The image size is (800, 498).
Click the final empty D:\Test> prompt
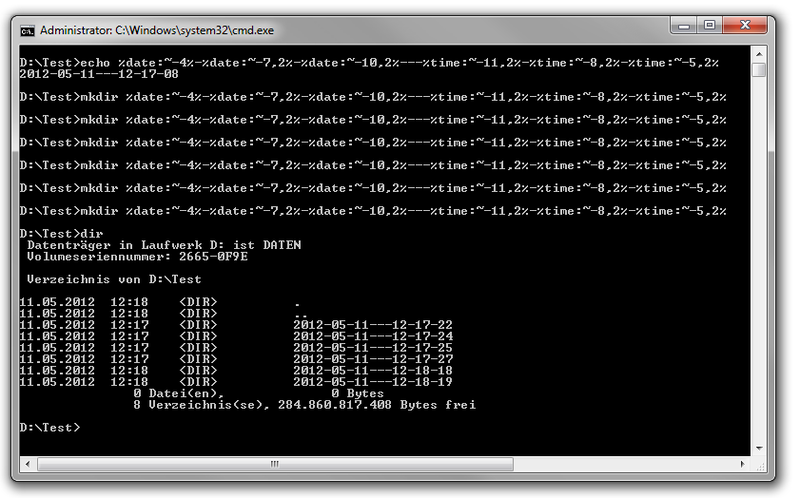coord(50,427)
